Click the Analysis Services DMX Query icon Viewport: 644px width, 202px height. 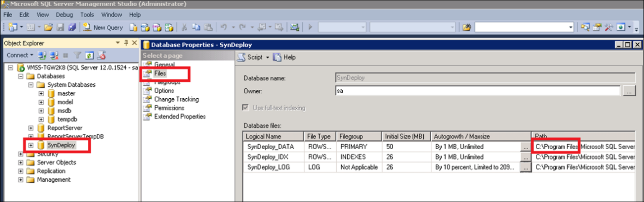[157, 27]
